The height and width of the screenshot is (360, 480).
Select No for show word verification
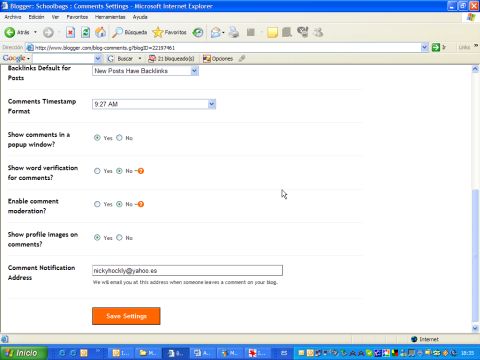pyautogui.click(x=119, y=171)
